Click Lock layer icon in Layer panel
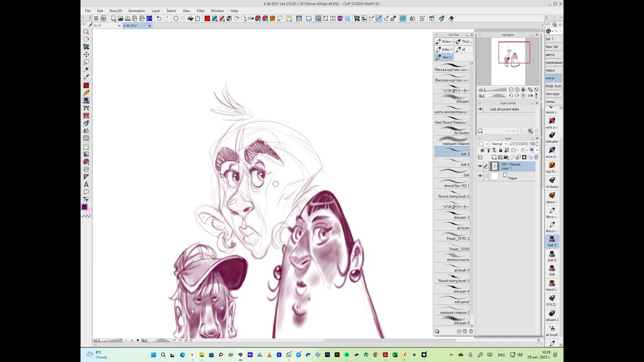Viewport: 644px width, 362px height. coord(501,150)
